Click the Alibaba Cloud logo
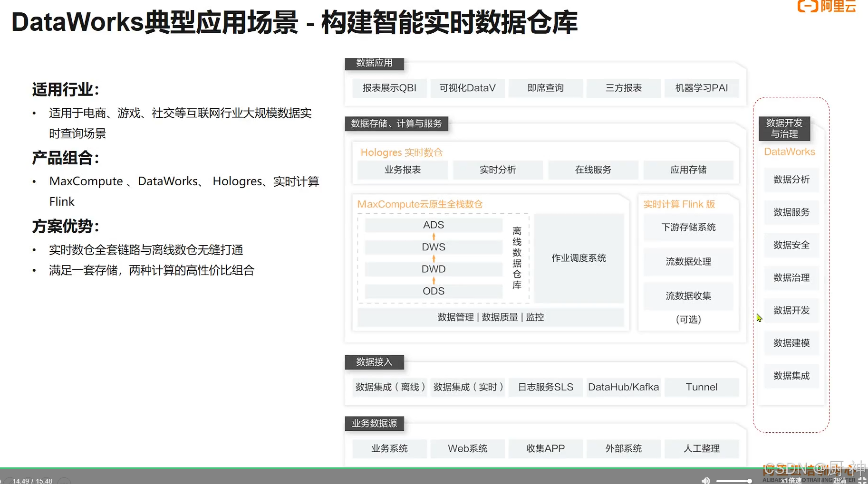Screen dimensions: 868x484 pyautogui.click(x=826, y=7)
